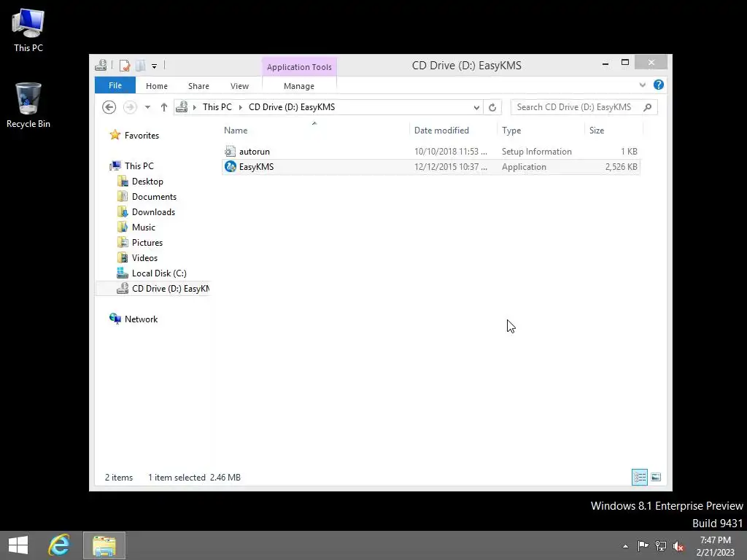Open Network in the navigation pane
This screenshot has height=560, width=747.
pos(141,319)
